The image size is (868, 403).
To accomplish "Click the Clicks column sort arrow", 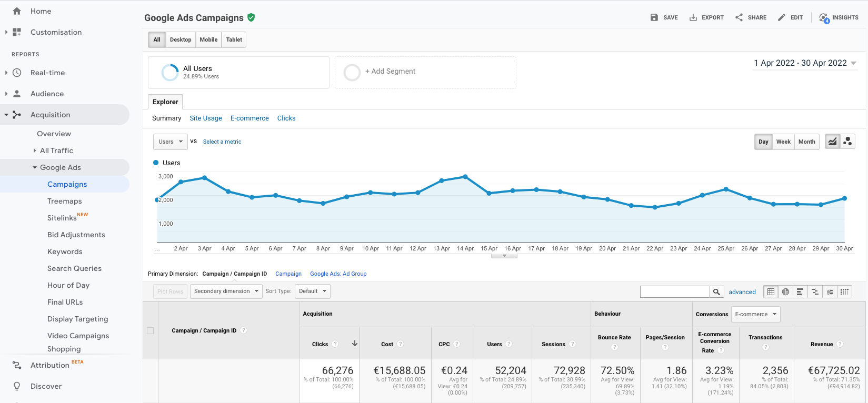I will [355, 344].
